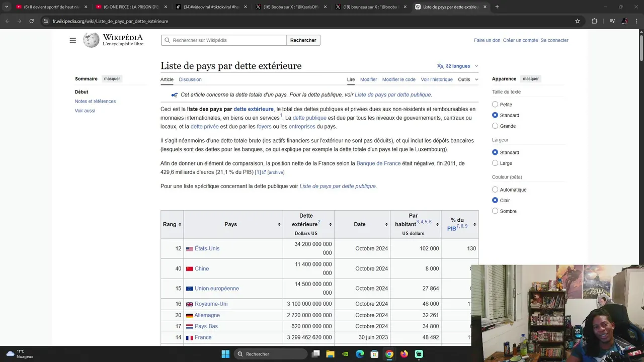Sort the table by Par habitant column
This screenshot has height=362, width=644.
click(x=416, y=224)
